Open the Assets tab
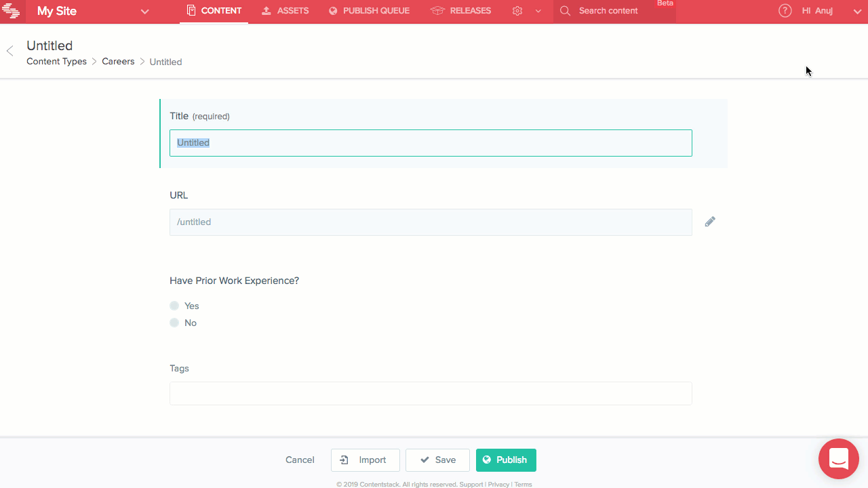The width and height of the screenshot is (868, 488). (x=285, y=11)
